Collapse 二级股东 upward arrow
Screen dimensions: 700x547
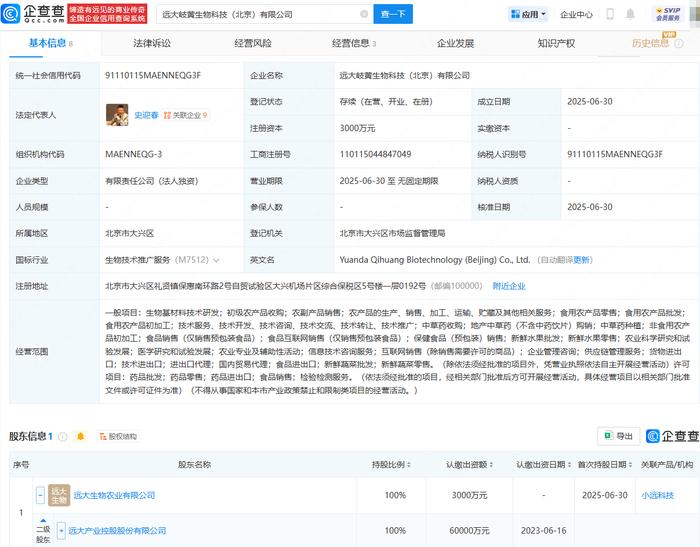click(x=43, y=521)
